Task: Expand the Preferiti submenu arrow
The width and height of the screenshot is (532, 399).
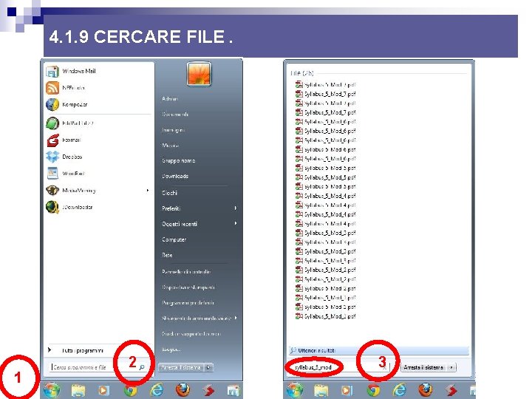Action: pos(236,208)
